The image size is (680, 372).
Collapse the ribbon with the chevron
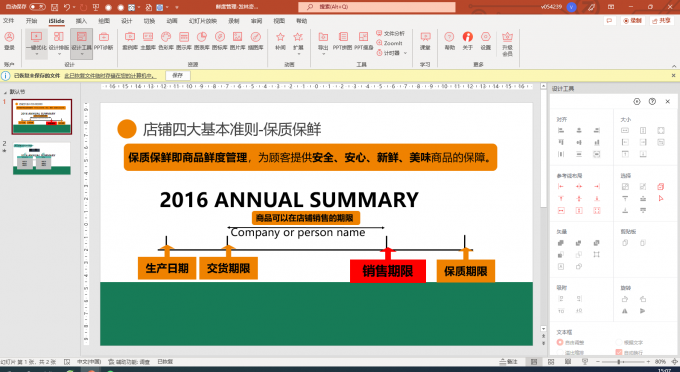point(674,65)
